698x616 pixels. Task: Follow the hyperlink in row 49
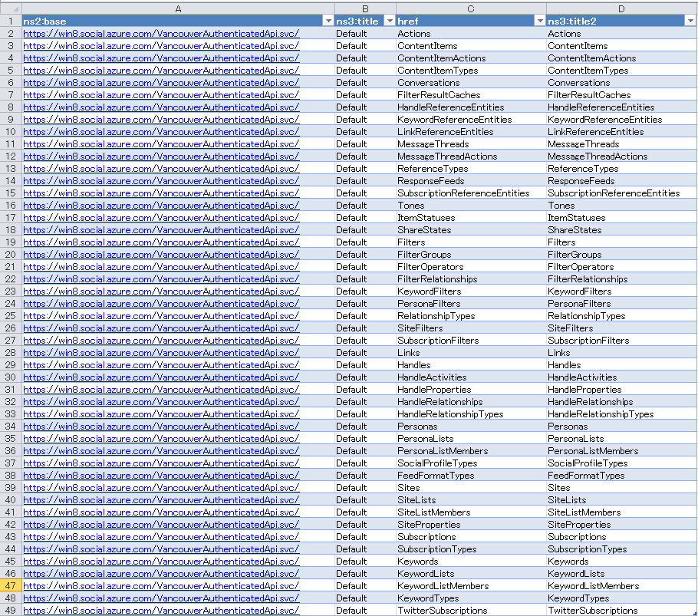click(x=161, y=611)
